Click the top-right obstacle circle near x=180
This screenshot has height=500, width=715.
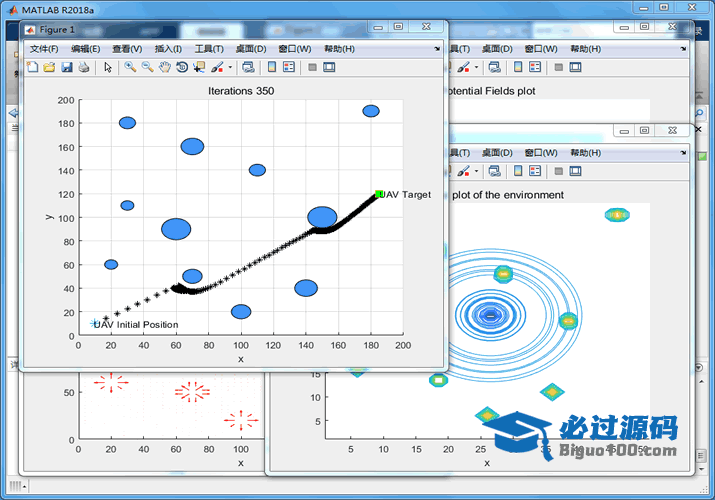click(371, 111)
